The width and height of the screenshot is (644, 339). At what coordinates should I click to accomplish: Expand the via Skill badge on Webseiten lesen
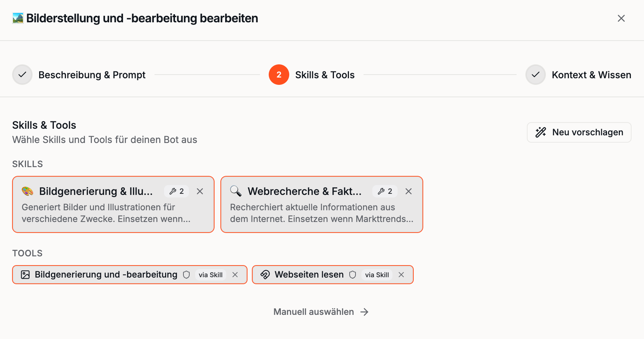coord(377,275)
